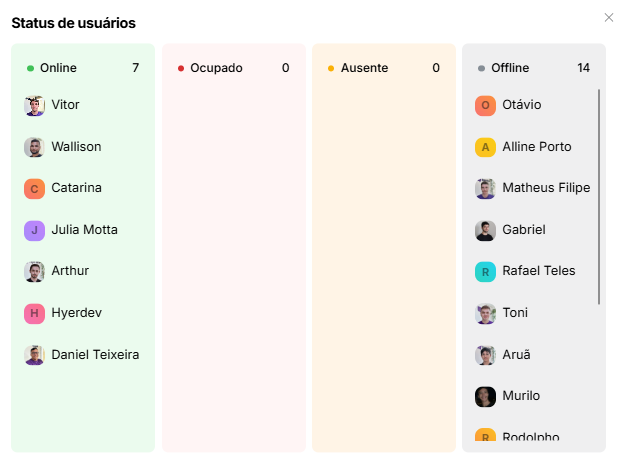
Task: Click Alline Porto's yellow A avatar
Action: 485,147
